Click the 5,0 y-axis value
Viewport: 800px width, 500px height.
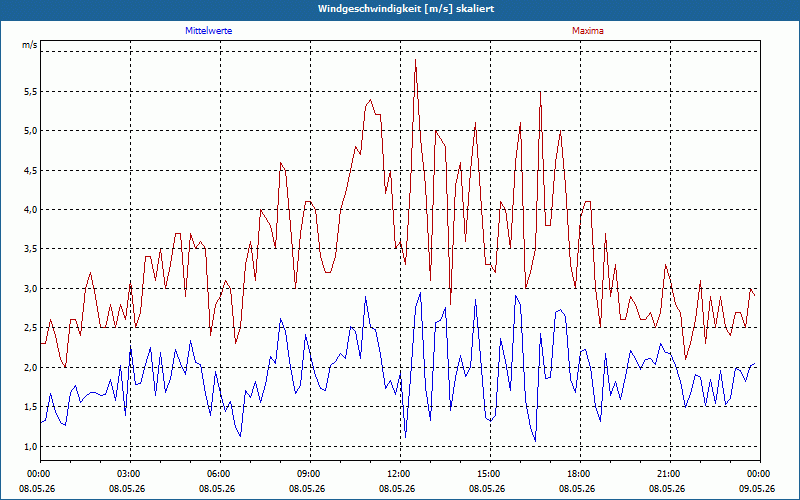(x=31, y=131)
